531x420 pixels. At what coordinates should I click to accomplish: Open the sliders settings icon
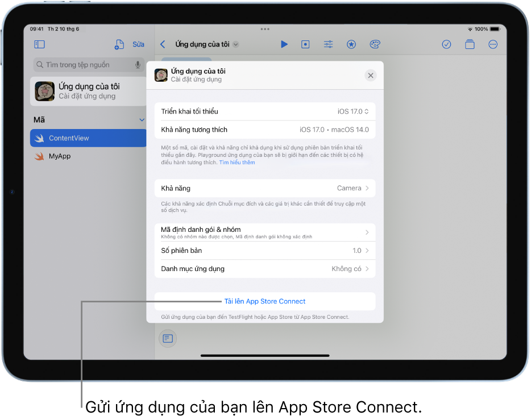tap(328, 44)
